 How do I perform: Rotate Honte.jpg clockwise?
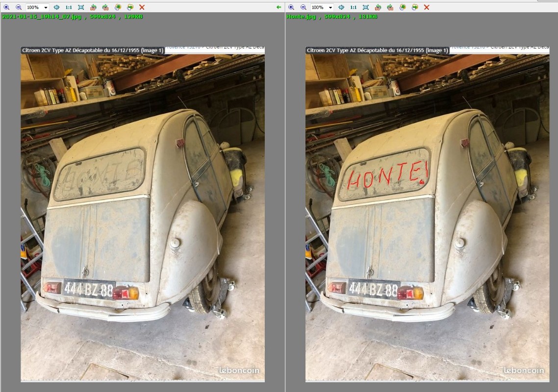click(390, 7)
